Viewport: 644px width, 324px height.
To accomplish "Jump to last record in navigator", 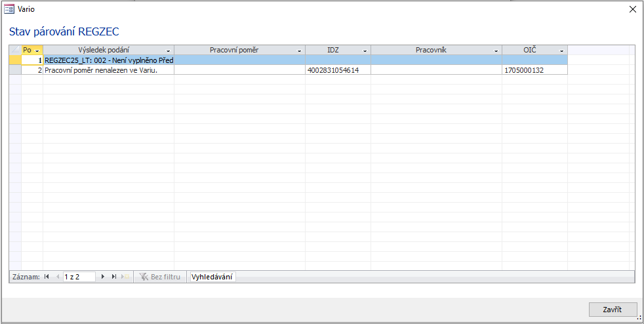I will tap(114, 277).
